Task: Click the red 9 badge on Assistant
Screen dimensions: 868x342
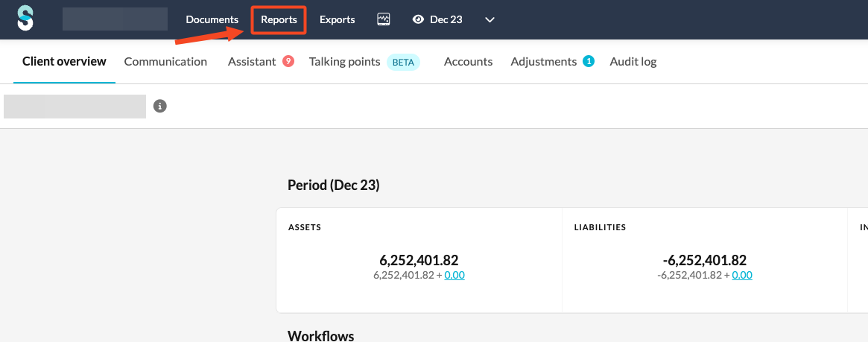Action: point(288,61)
